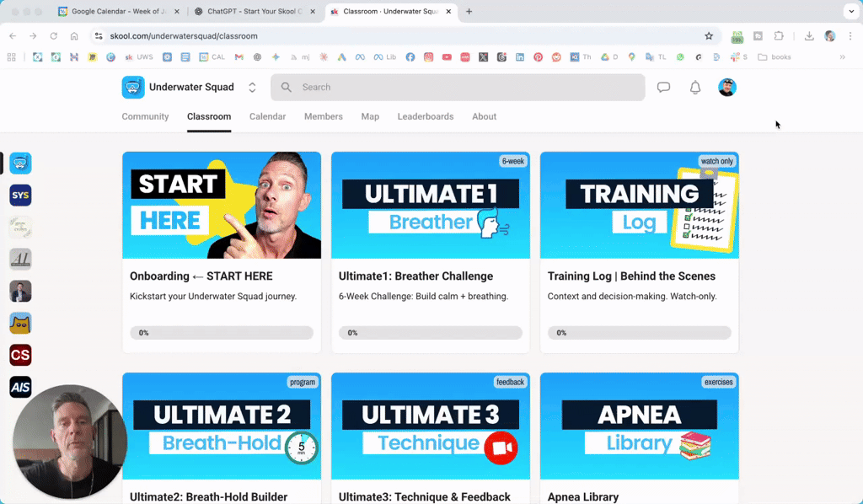Open the Apnea Library course title
The image size is (863, 504).
pos(583,497)
